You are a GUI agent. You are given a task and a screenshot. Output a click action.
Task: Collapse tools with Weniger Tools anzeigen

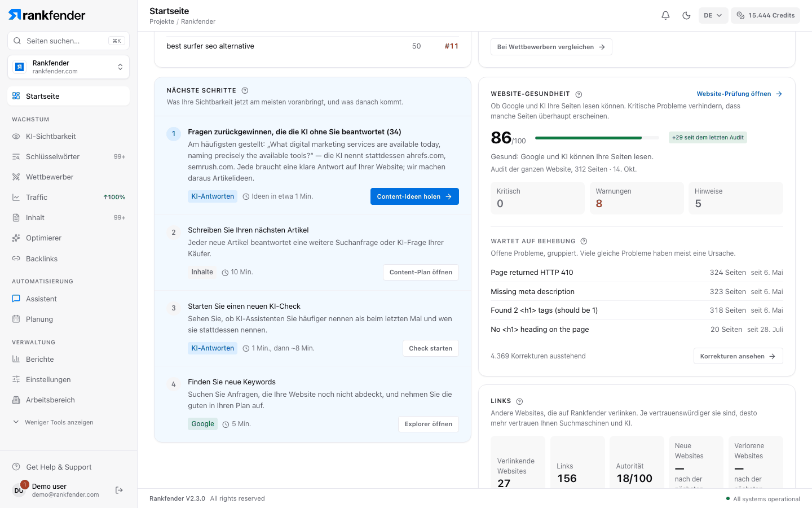pyautogui.click(x=54, y=422)
